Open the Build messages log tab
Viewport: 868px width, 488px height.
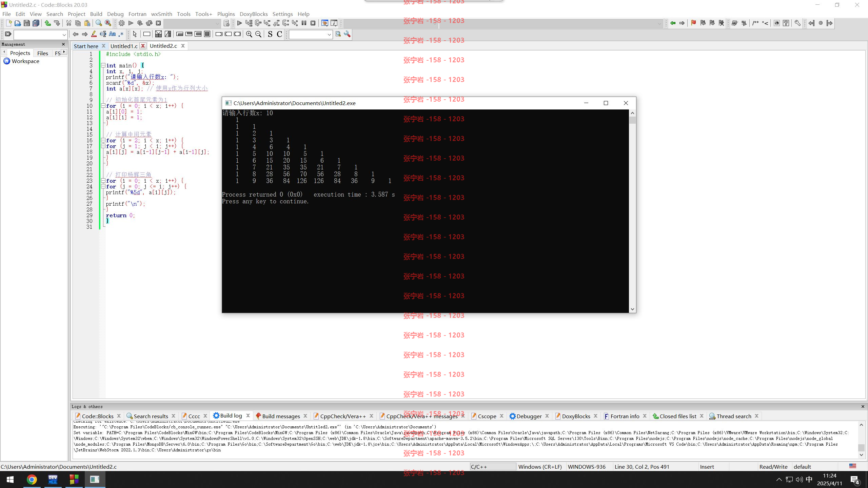281,416
